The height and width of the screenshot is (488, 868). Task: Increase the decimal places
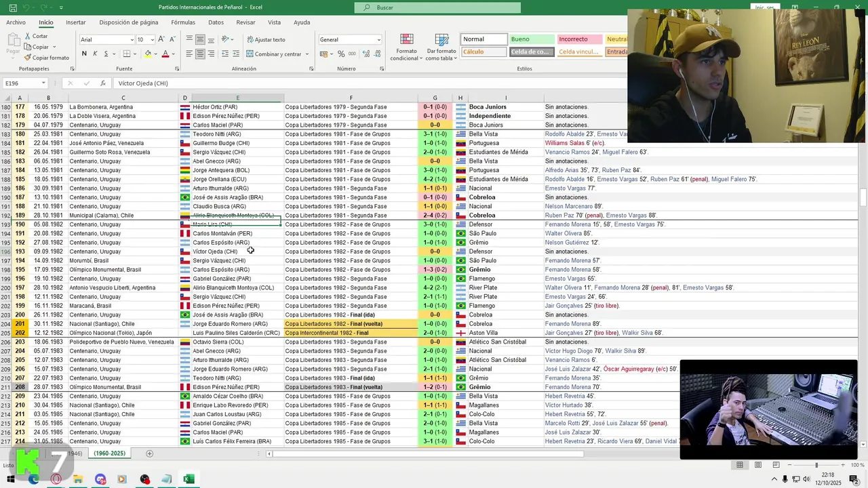[366, 54]
